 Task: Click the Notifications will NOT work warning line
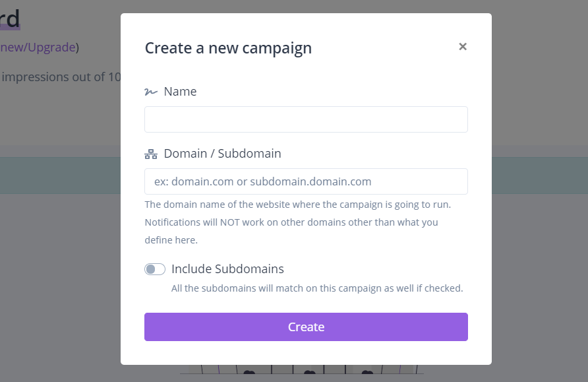pyautogui.click(x=291, y=222)
